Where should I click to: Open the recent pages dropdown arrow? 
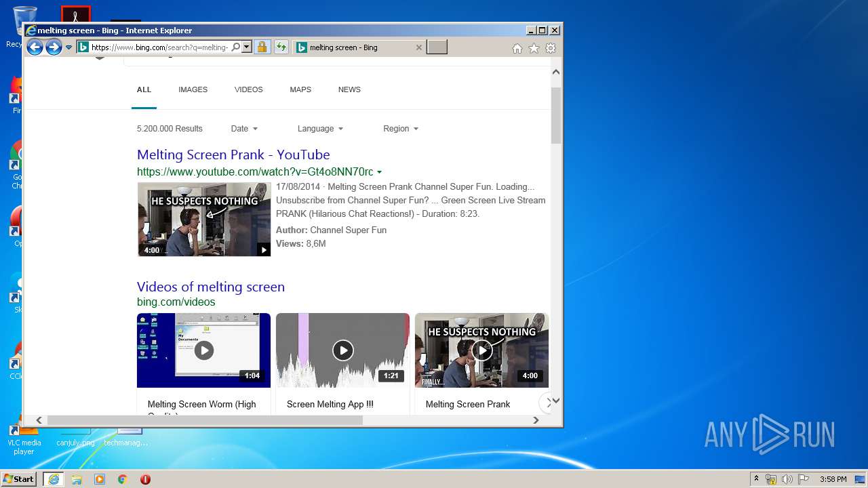68,47
